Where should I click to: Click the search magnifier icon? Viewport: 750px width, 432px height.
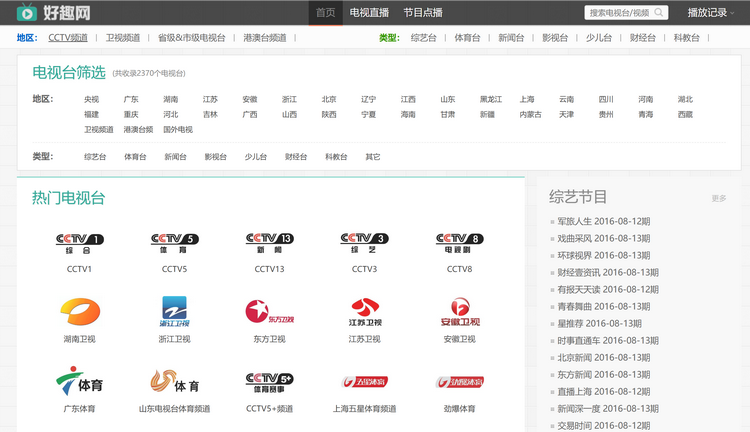660,13
